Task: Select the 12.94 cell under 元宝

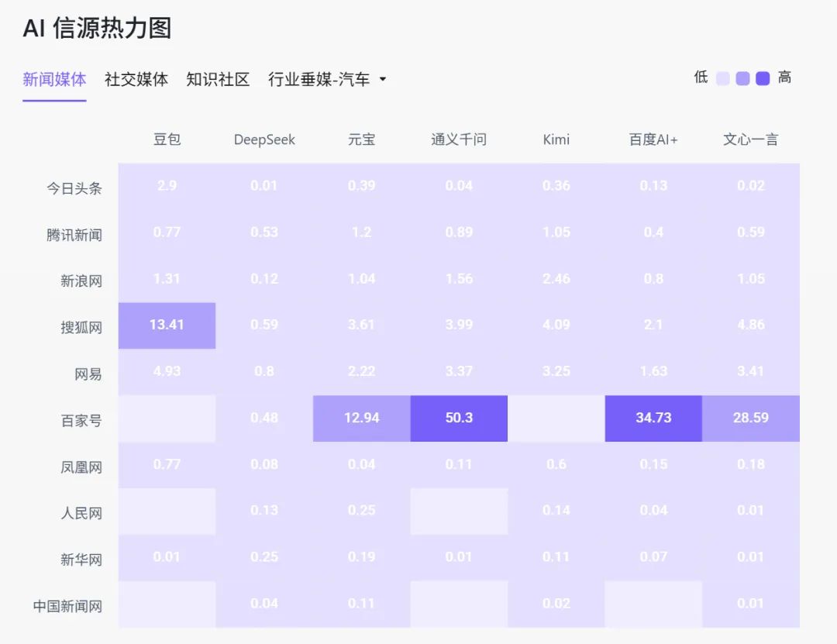Action: [361, 418]
